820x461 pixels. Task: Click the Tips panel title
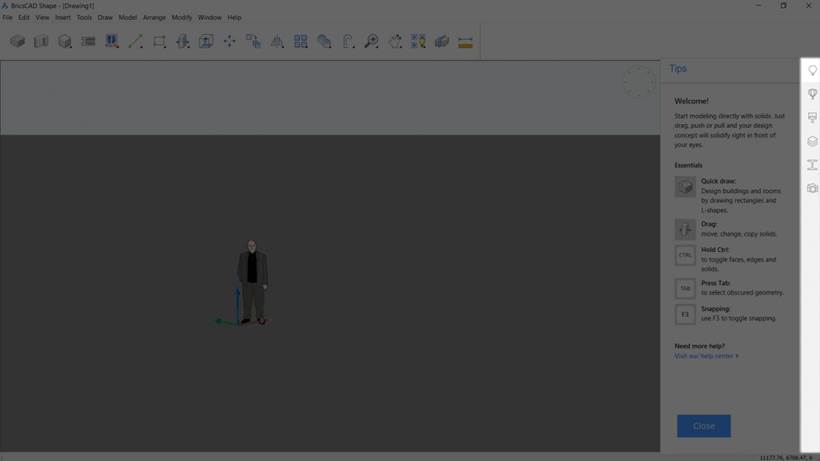[x=678, y=69]
